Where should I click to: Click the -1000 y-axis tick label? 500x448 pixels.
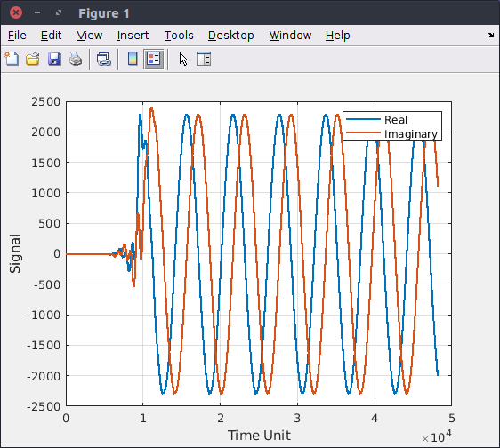coord(44,316)
